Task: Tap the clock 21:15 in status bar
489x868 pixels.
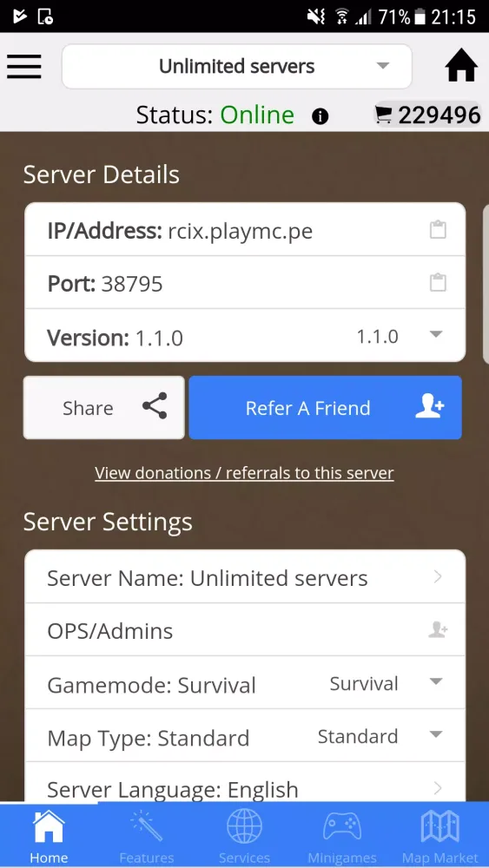Action: [x=453, y=16]
